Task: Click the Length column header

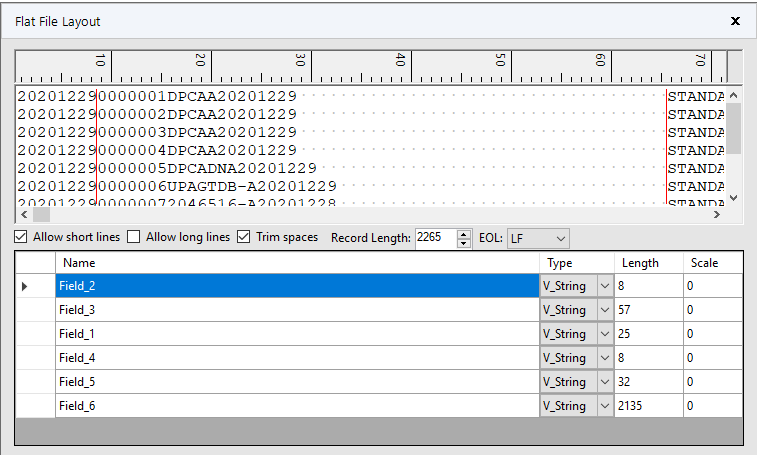Action: pyautogui.click(x=648, y=263)
